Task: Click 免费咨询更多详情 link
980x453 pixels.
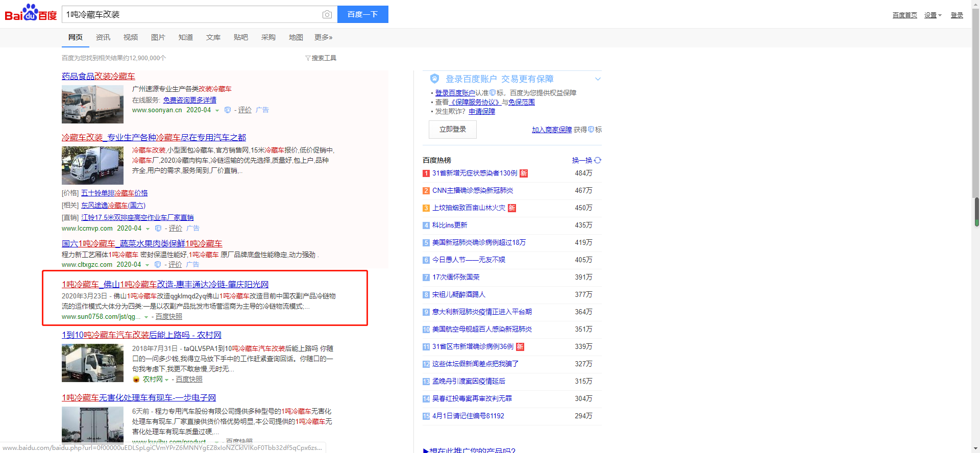Action: pos(190,100)
